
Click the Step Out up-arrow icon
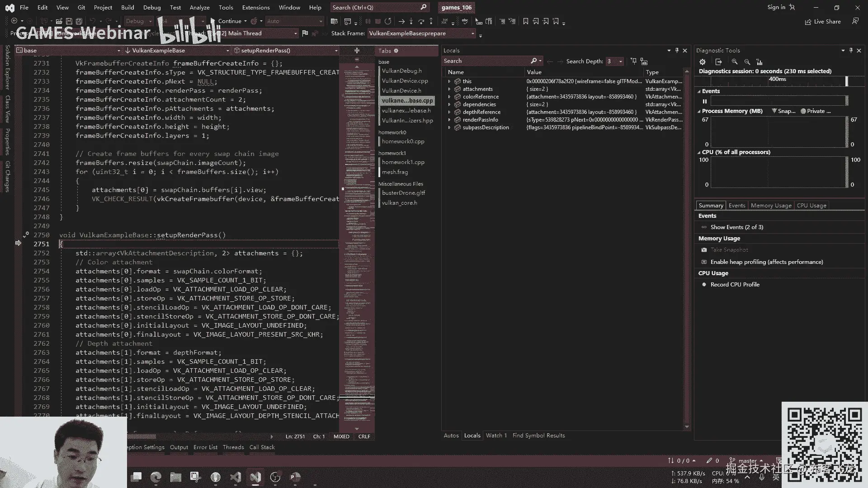431,21
